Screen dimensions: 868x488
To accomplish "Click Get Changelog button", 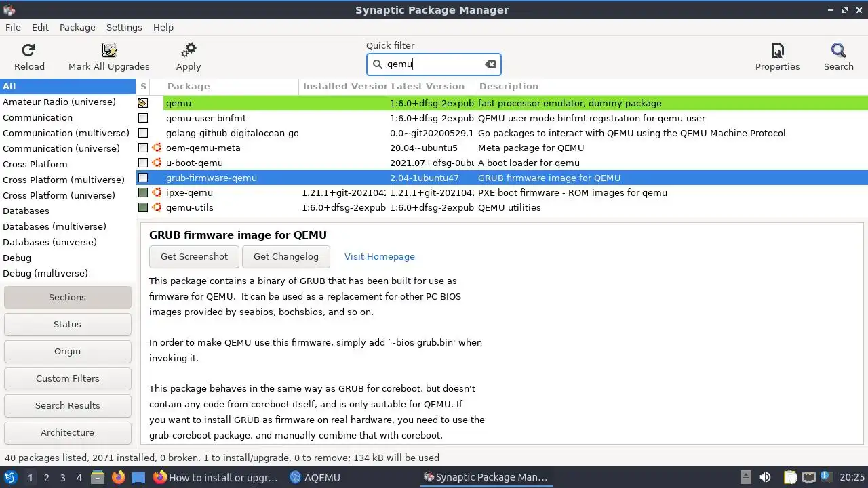I will pos(285,256).
